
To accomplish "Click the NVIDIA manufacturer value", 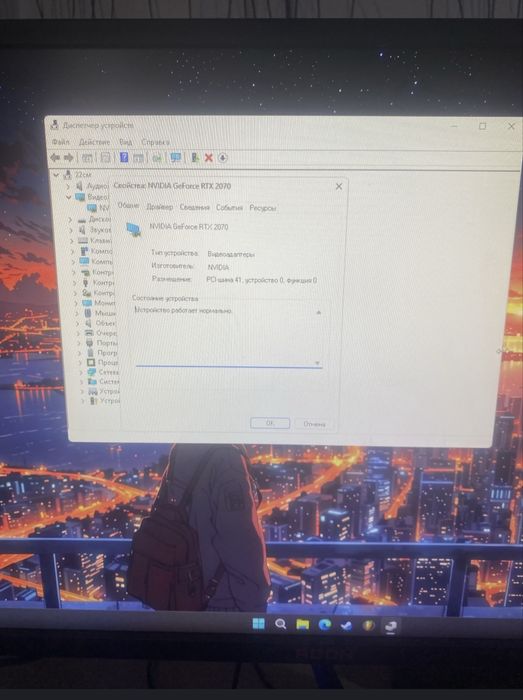I will (x=218, y=267).
